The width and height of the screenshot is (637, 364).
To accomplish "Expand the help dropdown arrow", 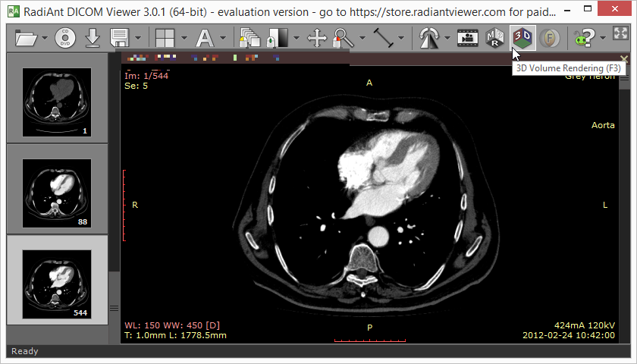I will 603,38.
